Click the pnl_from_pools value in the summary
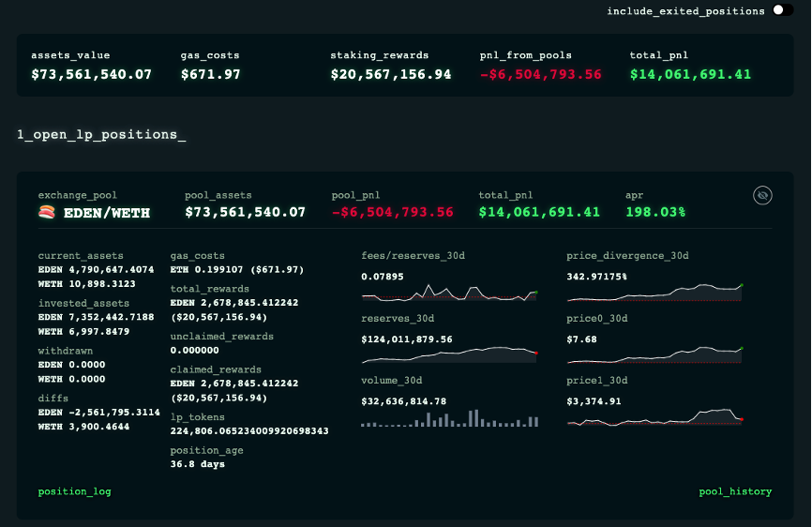The image size is (812, 527). [541, 74]
